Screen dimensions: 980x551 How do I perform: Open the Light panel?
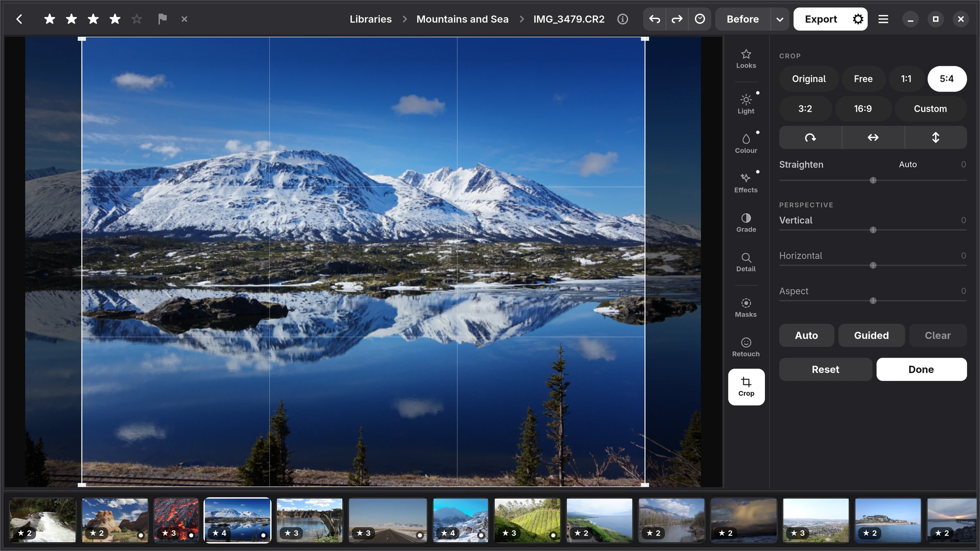746,104
